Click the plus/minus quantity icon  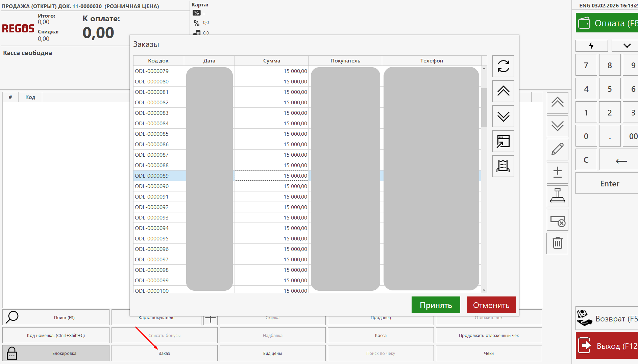(x=557, y=173)
